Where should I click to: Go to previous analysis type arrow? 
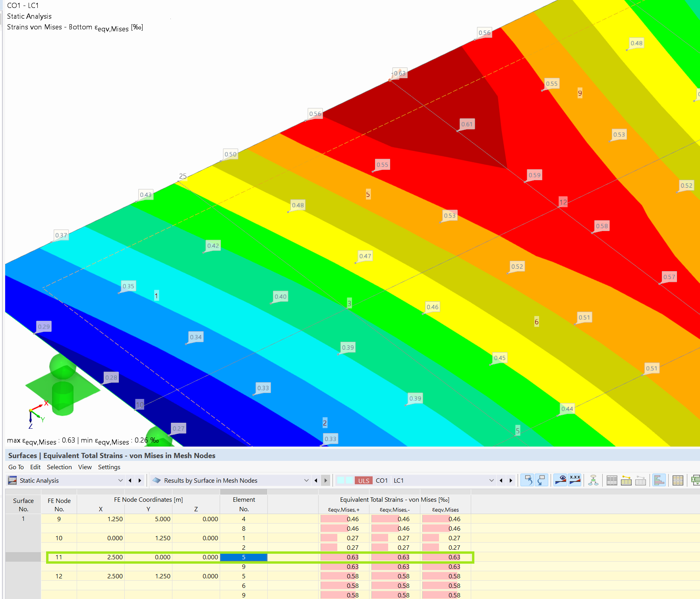tap(130, 480)
